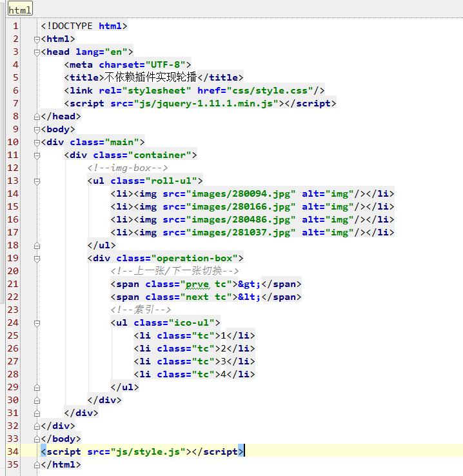Click lang="en" attribute in head tag
This screenshot has height=476, width=463.
(102, 52)
